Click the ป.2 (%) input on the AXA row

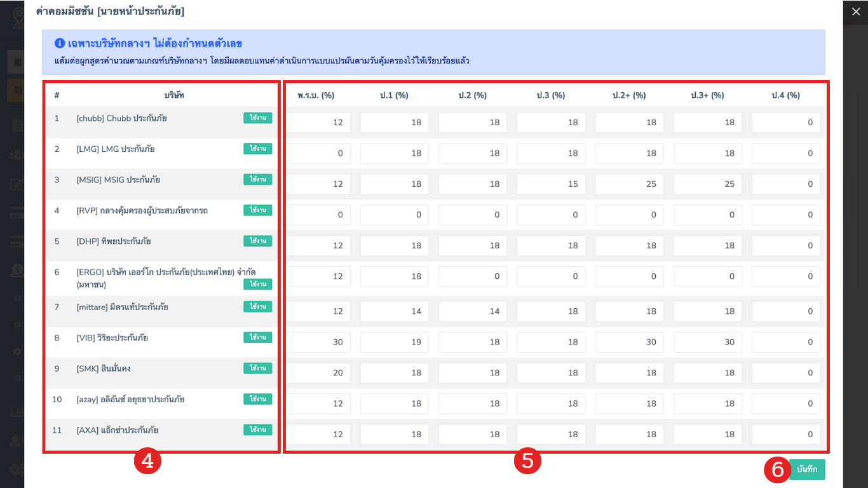tap(473, 435)
